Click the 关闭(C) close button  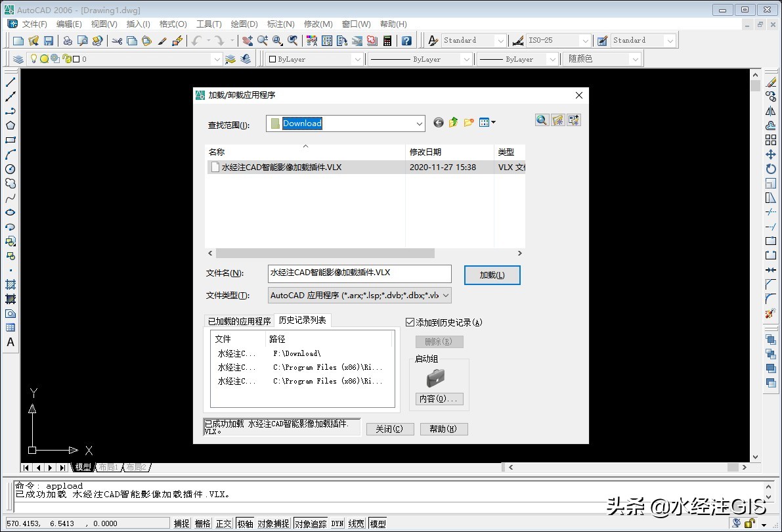pyautogui.click(x=389, y=429)
